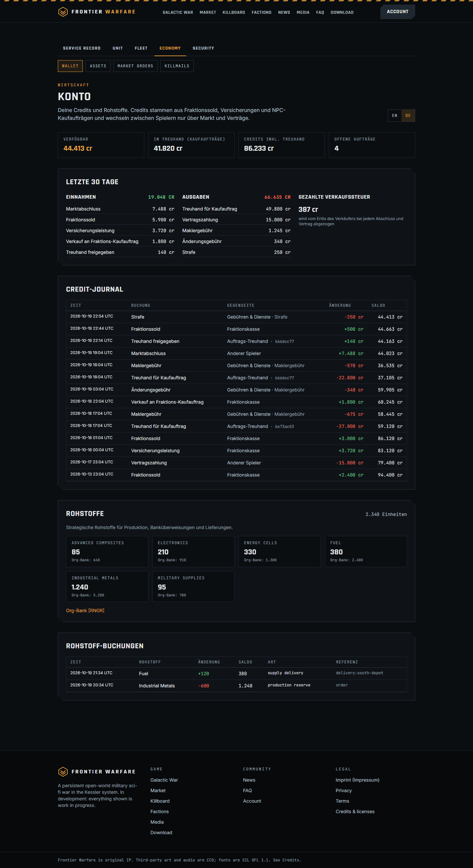Switch to the Service Record tab
The image size is (473, 868).
82,48
